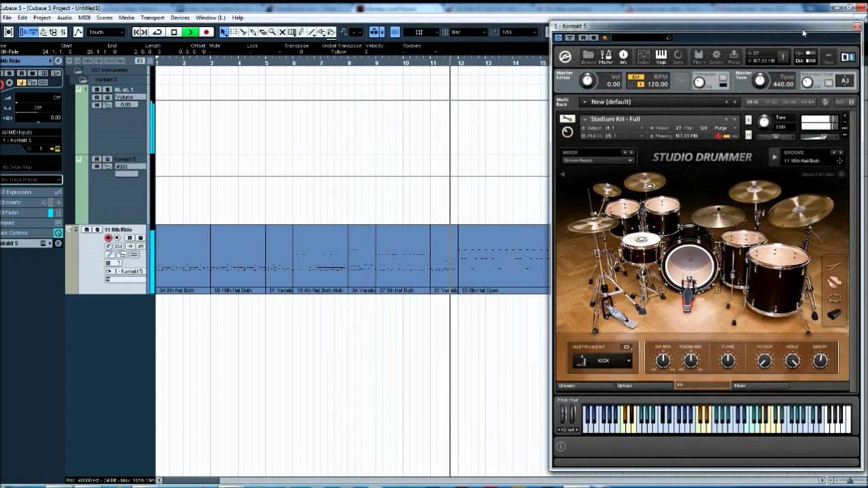Toggle the Kontakt Keyb keyboard icon
The image size is (868, 488).
[x=661, y=57]
